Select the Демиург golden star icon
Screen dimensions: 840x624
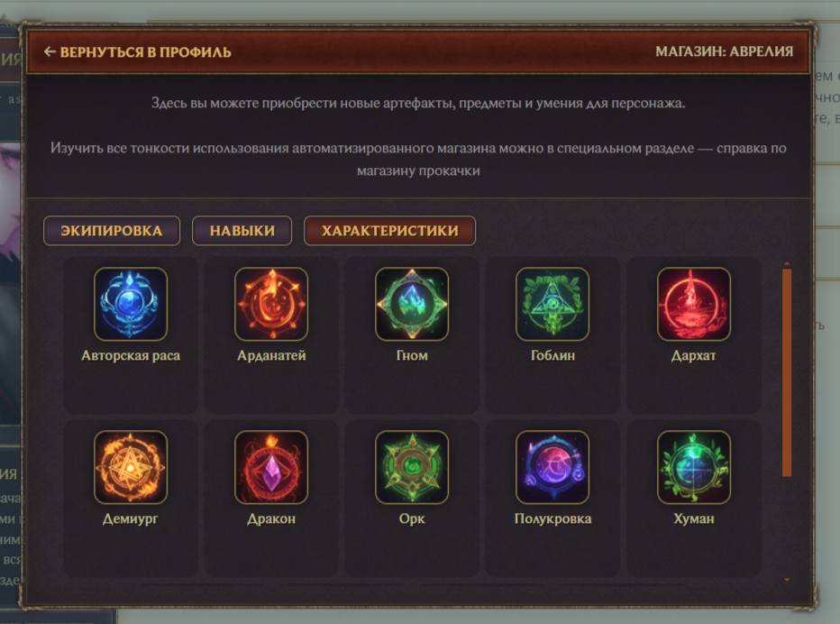pyautogui.click(x=130, y=467)
